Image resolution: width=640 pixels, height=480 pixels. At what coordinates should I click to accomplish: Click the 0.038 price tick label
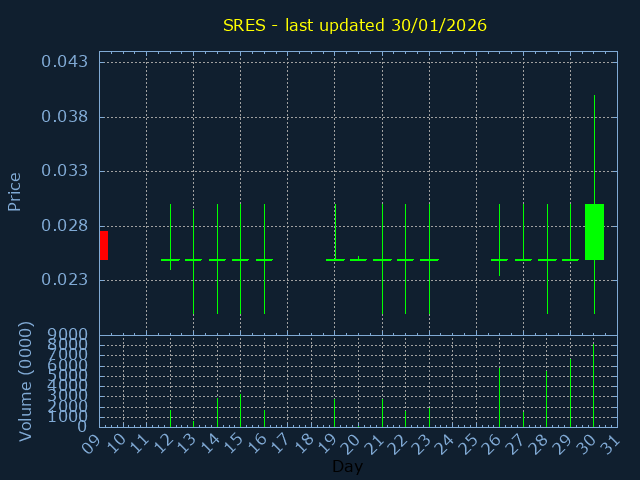pyautogui.click(x=64, y=117)
